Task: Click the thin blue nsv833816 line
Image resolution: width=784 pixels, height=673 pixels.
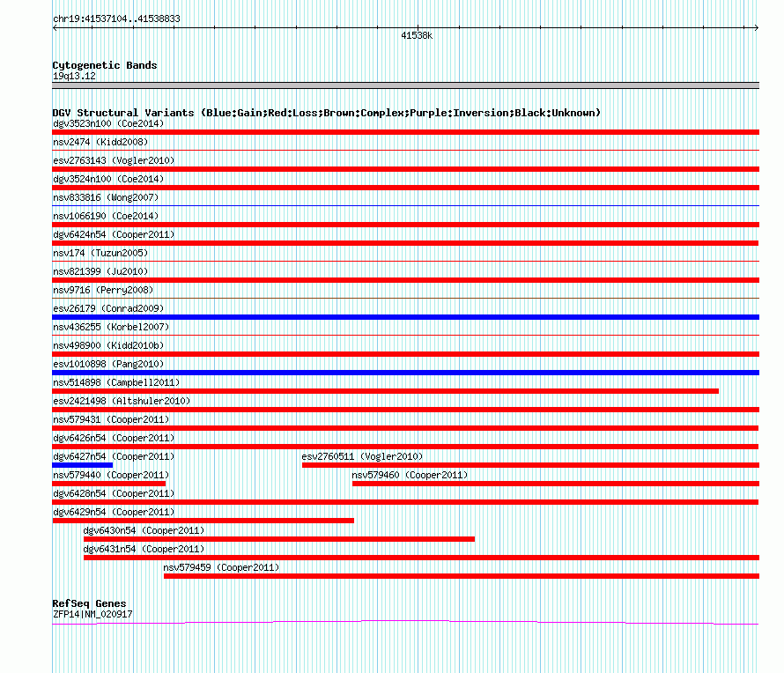Action: pos(405,205)
